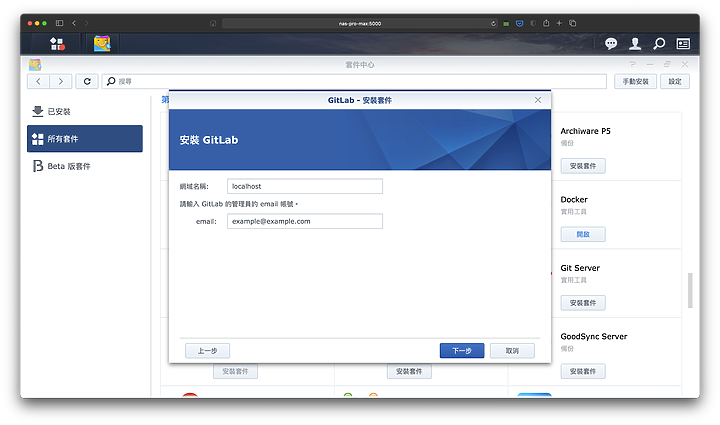The height and width of the screenshot is (425, 720).
Task: Open the DSM widgets panel icon
Action: [683, 44]
